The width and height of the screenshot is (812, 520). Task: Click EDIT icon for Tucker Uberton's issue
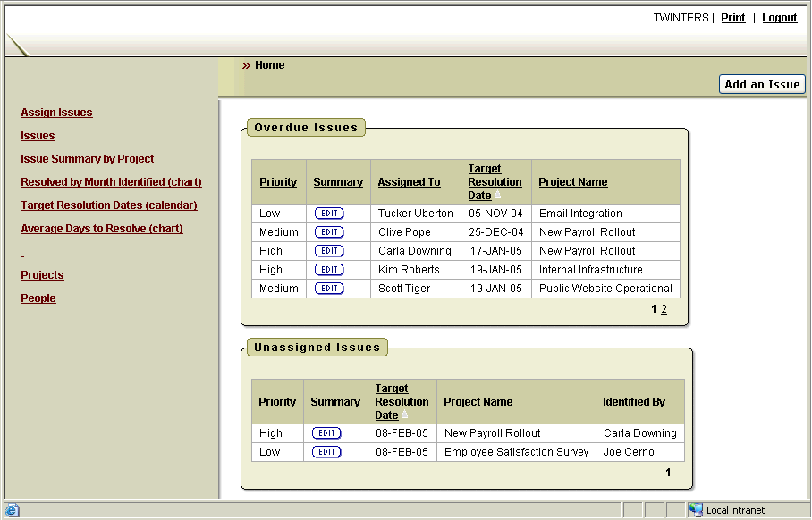click(329, 214)
